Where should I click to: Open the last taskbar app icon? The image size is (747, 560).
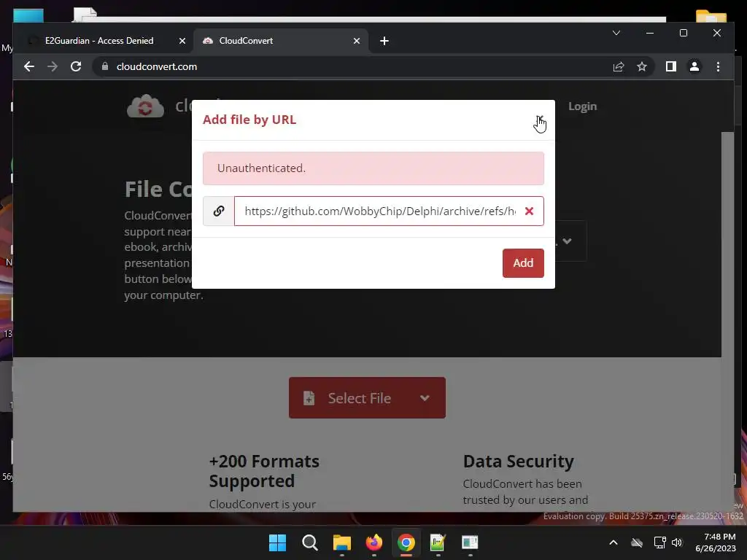coord(470,542)
